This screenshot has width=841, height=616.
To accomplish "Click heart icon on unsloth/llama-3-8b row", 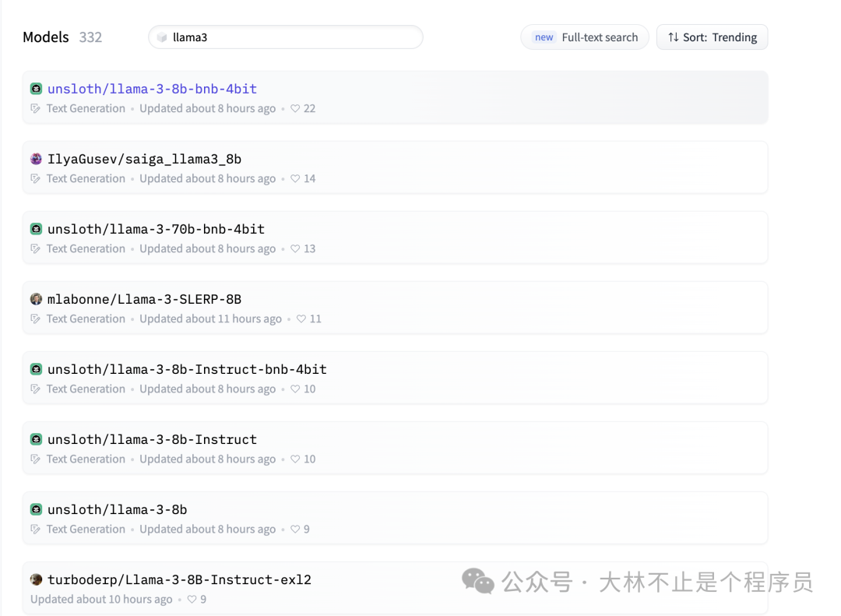I will (295, 529).
